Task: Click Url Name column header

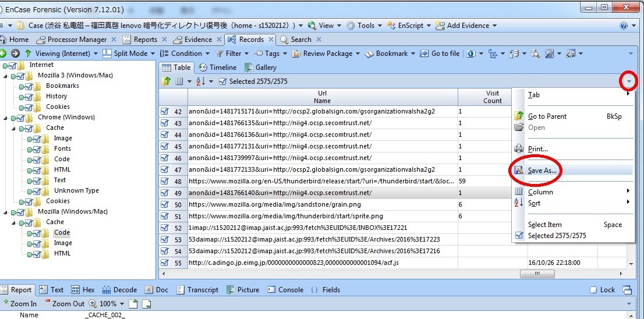Action: click(x=323, y=97)
